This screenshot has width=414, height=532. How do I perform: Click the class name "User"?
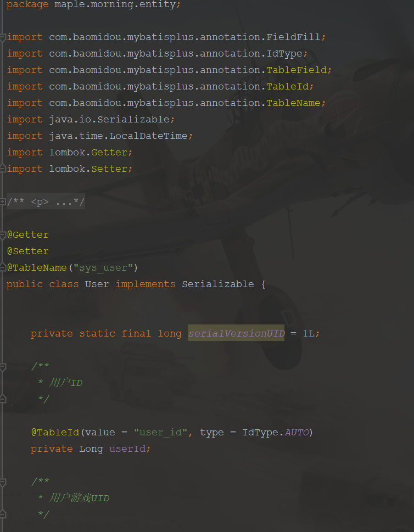[x=97, y=284]
